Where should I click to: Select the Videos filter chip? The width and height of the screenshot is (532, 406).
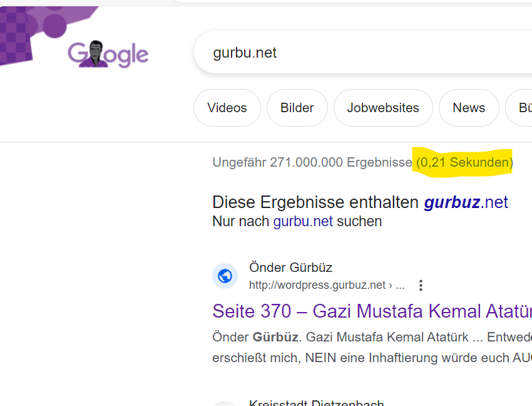click(227, 108)
